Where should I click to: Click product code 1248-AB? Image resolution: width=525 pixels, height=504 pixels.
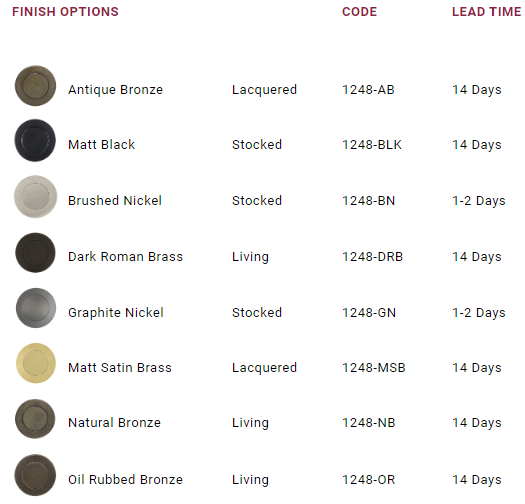click(x=368, y=90)
